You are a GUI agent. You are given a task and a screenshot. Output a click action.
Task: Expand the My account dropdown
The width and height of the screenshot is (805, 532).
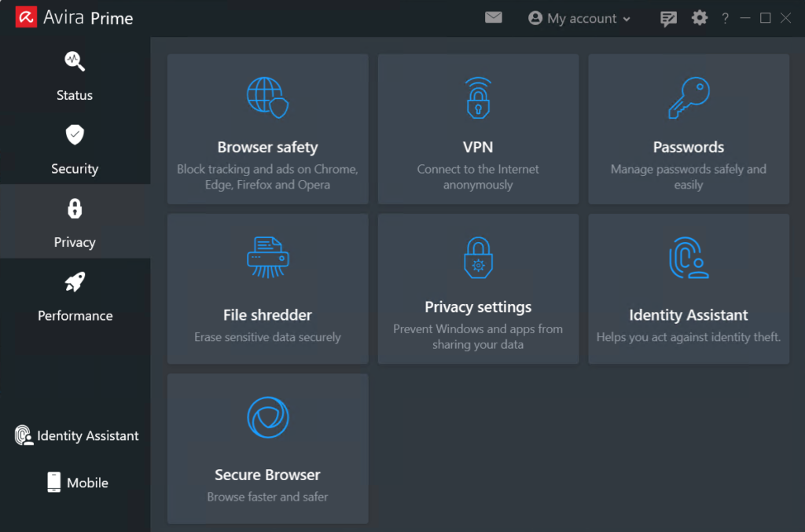click(x=580, y=18)
